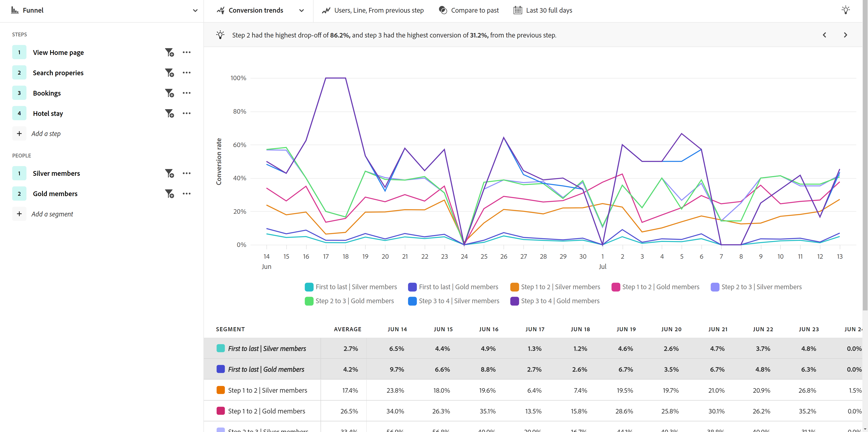Viewport: 868px width, 432px height.
Task: Go to next insight arrow
Action: point(845,35)
